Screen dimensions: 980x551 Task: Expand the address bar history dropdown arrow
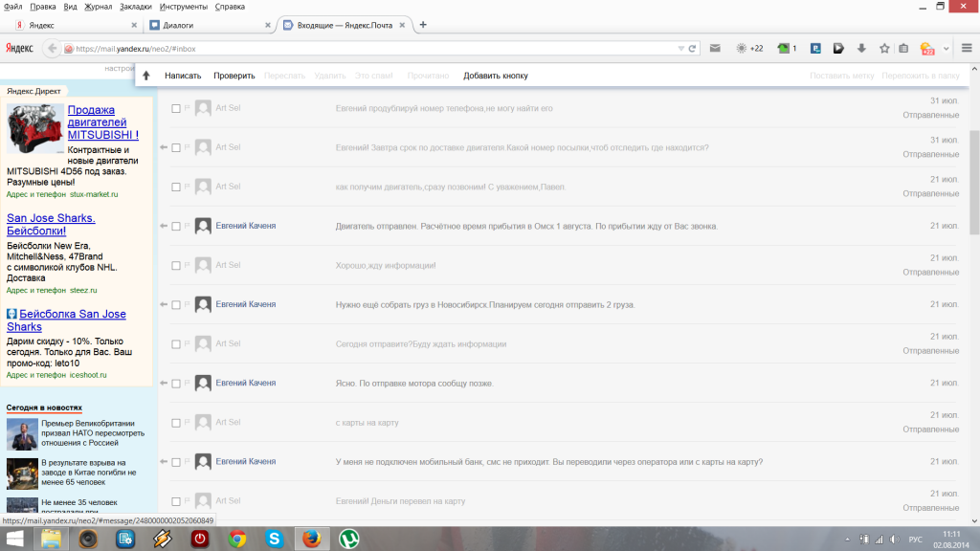coord(680,48)
